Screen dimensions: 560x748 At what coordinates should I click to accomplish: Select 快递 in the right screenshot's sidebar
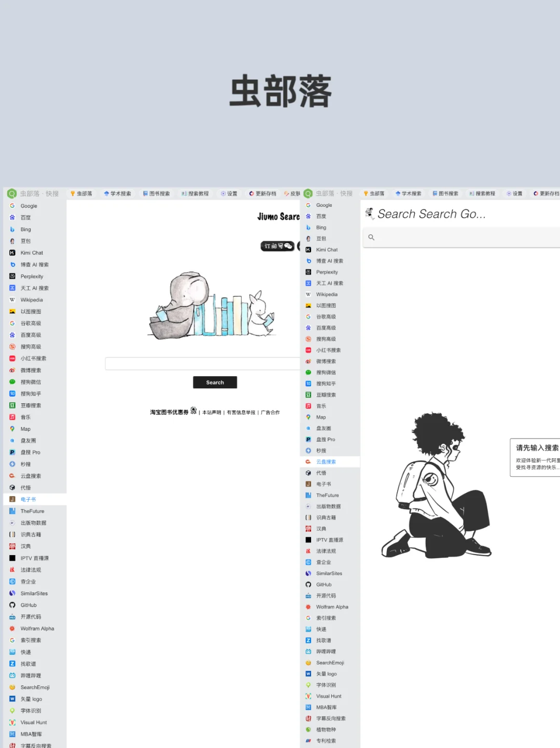coord(330,629)
